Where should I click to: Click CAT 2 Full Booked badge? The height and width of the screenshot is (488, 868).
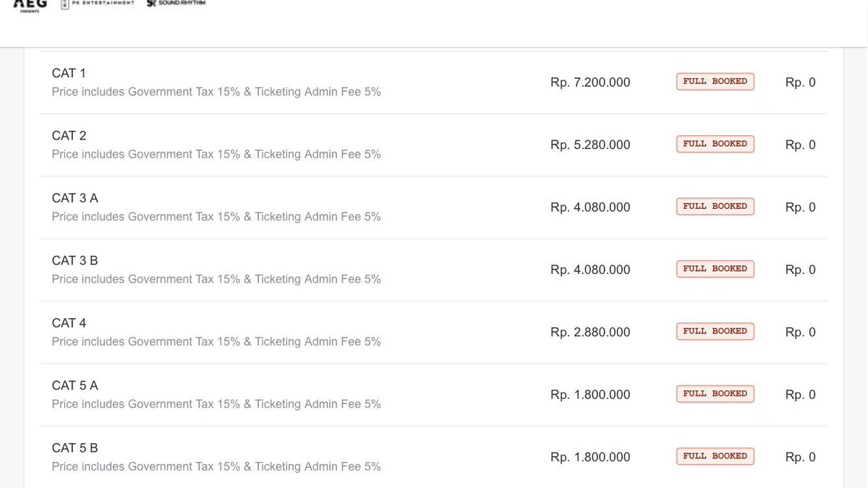point(715,144)
